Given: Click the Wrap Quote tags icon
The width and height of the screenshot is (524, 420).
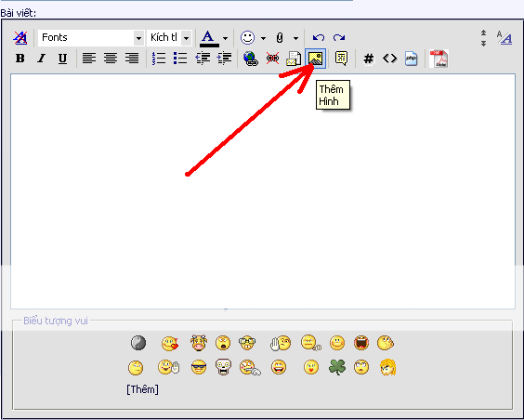Looking at the screenshot, I should tap(341, 59).
